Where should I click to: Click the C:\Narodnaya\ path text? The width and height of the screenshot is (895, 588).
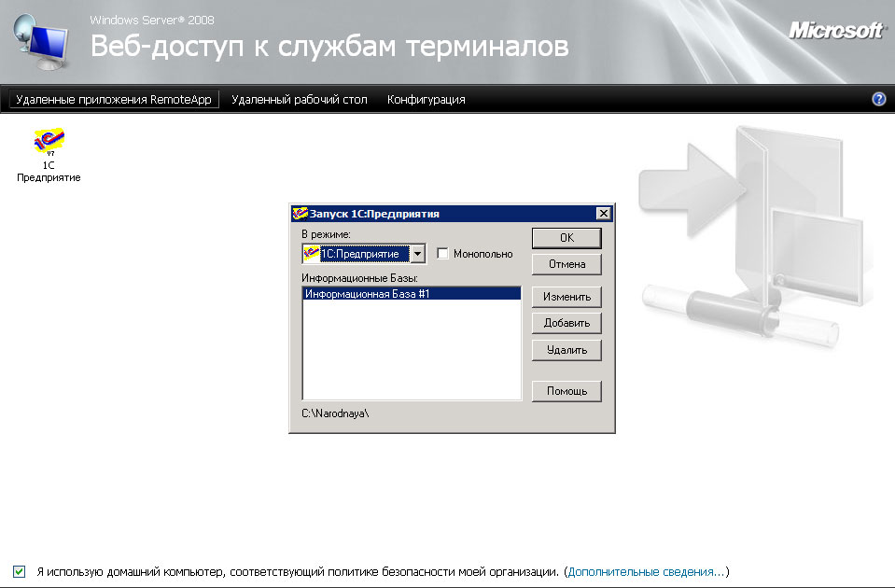[335, 413]
